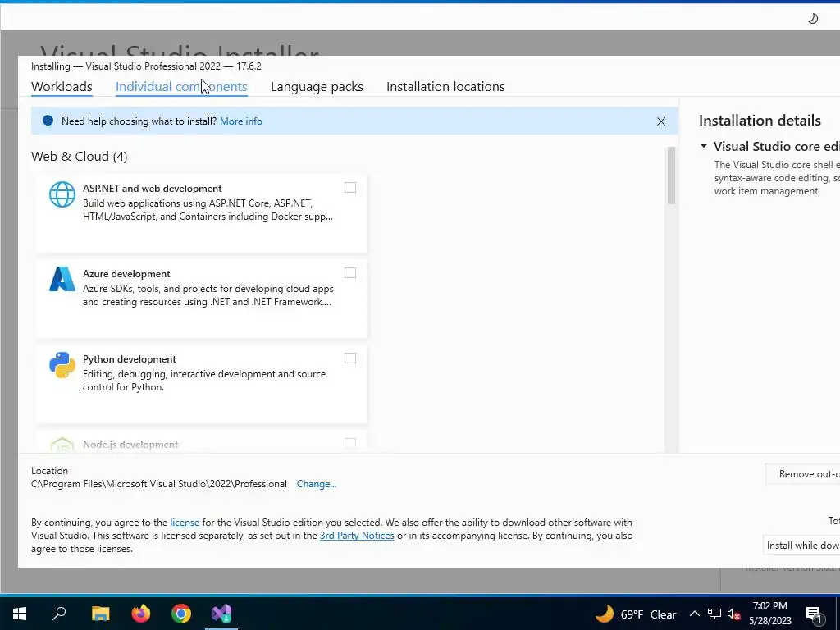Select Visual Studio Installer taskbar icon
Screen dimensions: 840x630
pos(221,614)
